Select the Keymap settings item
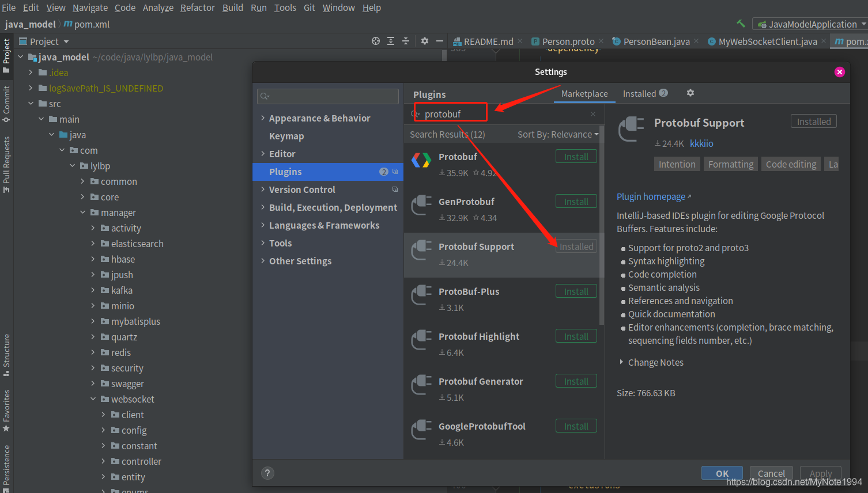This screenshot has height=493, width=868. click(x=286, y=136)
